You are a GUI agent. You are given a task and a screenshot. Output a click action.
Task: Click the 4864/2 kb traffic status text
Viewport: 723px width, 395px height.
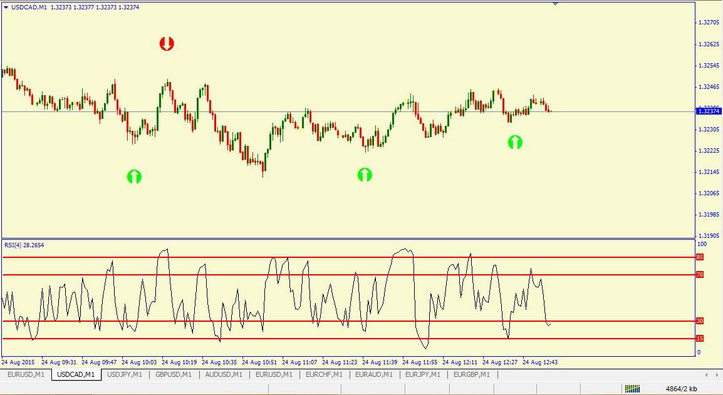(681, 389)
